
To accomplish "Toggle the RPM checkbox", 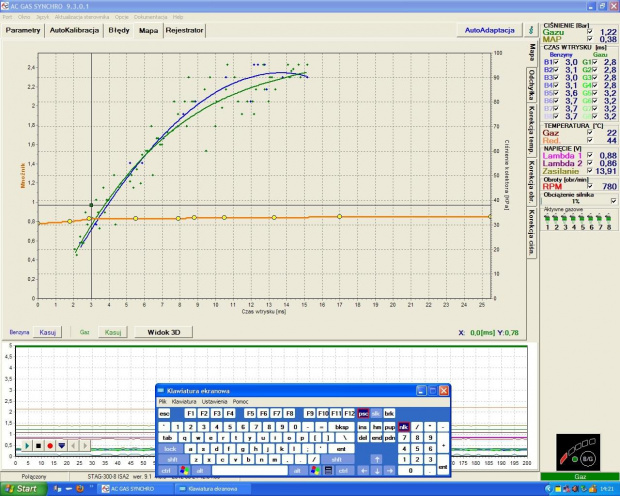I will click(x=590, y=186).
